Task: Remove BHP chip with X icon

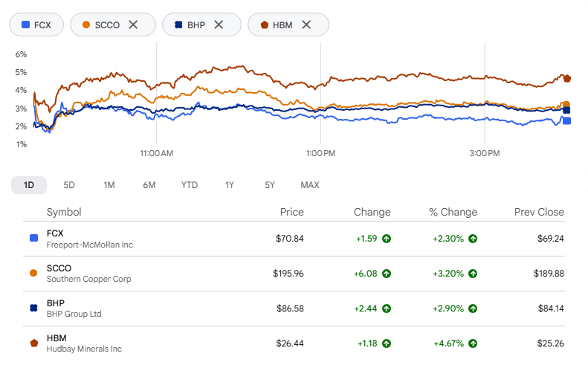Action: tap(219, 25)
